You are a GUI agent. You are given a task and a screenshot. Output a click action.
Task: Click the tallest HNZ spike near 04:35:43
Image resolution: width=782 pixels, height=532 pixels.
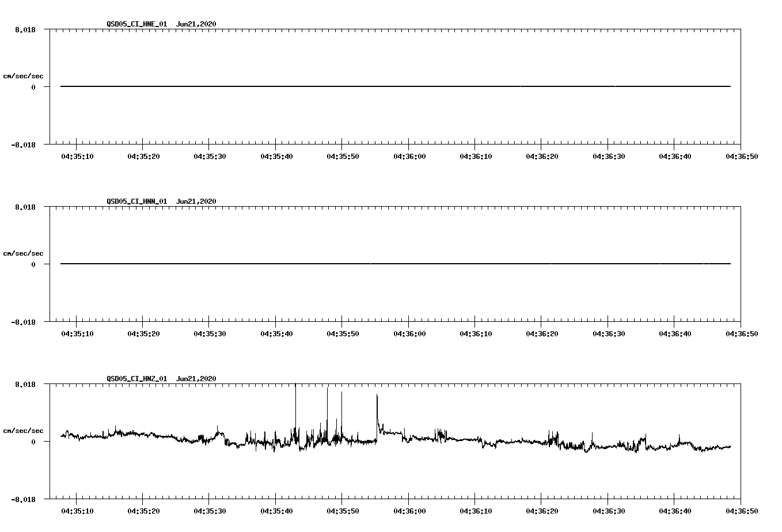coord(295,412)
